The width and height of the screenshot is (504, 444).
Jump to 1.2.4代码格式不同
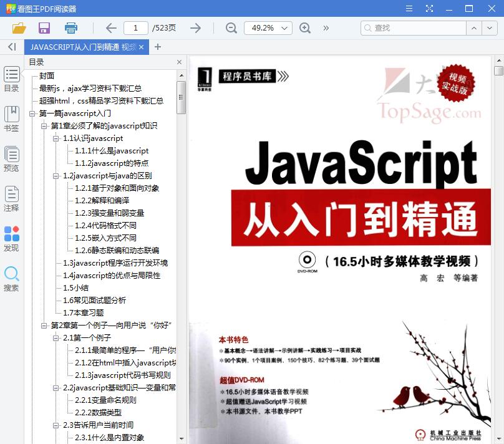(105, 226)
